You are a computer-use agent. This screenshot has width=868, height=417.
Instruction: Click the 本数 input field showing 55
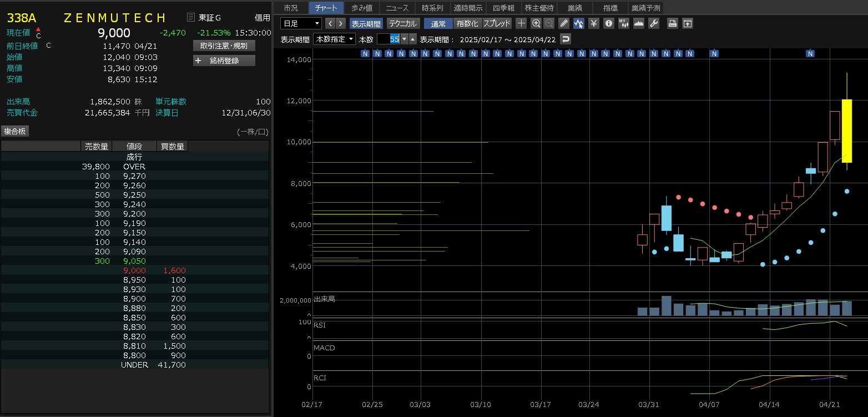(388, 39)
